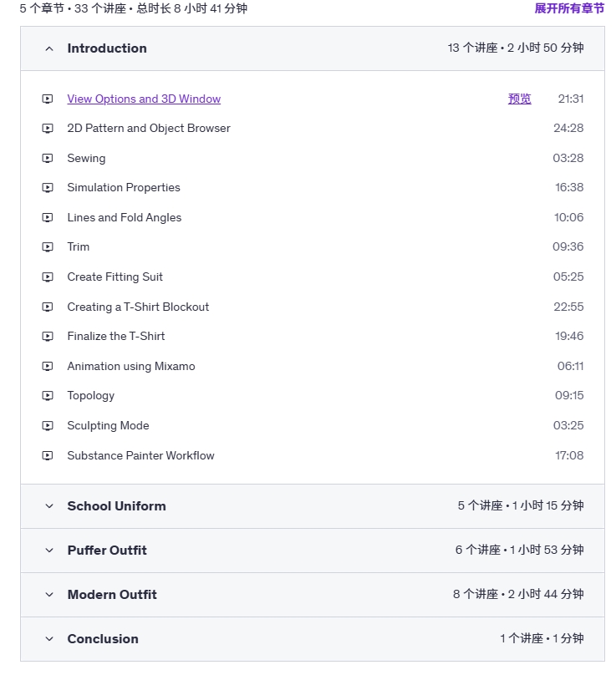This screenshot has height=675, width=616.
Task: Collapse the Introduction section chevron
Action: coord(49,48)
